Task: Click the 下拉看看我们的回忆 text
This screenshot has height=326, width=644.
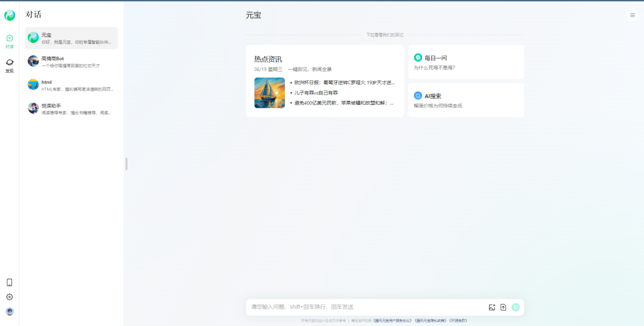Action: pyautogui.click(x=385, y=35)
